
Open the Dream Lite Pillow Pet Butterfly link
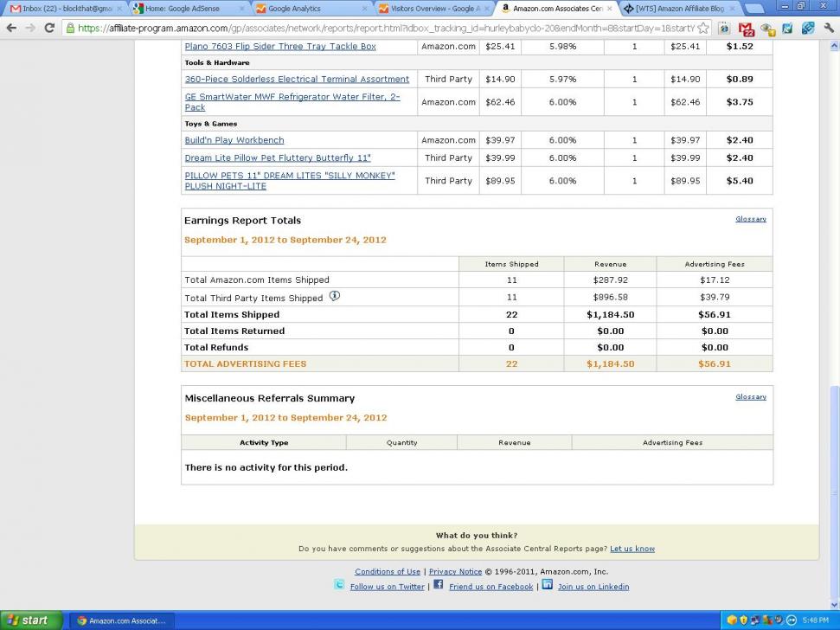point(278,158)
